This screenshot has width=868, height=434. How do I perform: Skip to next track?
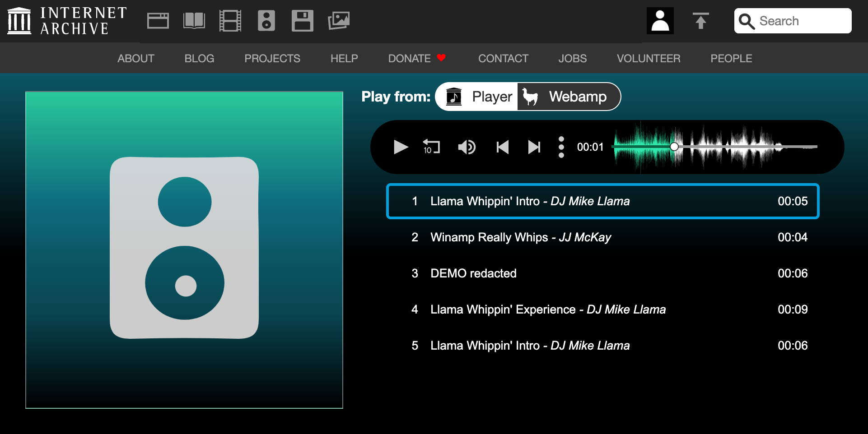coord(534,147)
